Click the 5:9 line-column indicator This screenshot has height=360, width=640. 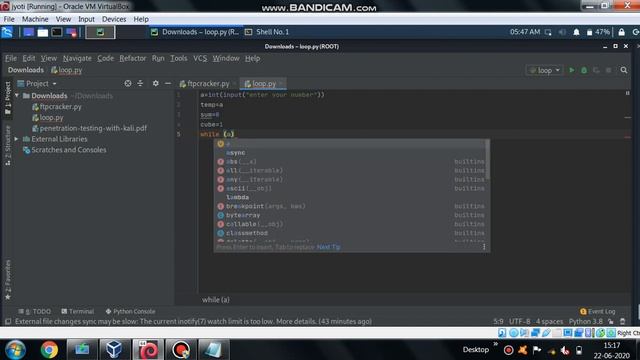coord(498,322)
